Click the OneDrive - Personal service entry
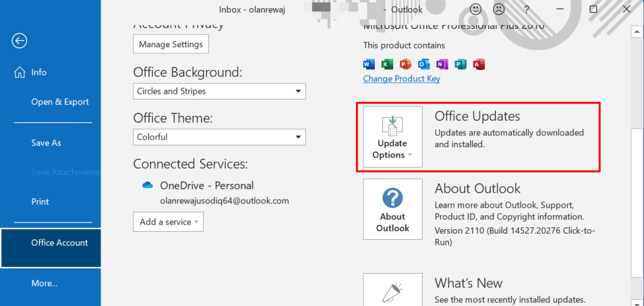This screenshot has height=306, width=644. [206, 186]
